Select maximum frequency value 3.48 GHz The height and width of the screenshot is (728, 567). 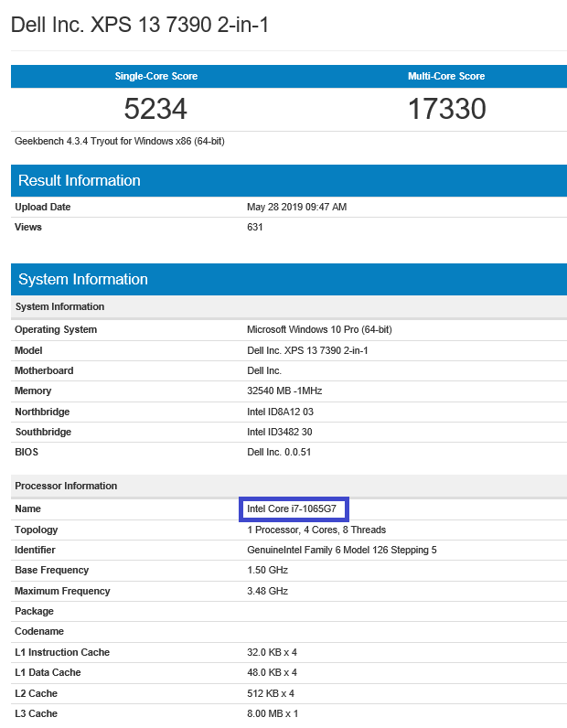click(x=267, y=591)
